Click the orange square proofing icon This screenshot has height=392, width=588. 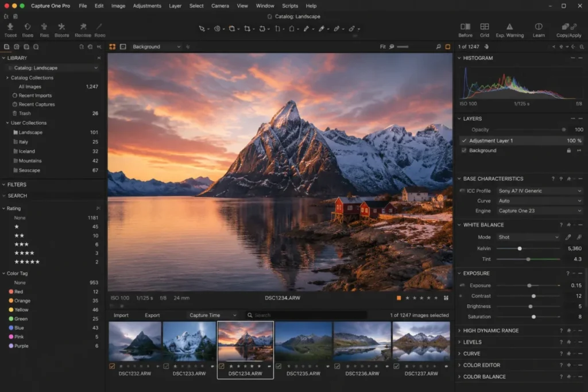pyautogui.click(x=448, y=47)
